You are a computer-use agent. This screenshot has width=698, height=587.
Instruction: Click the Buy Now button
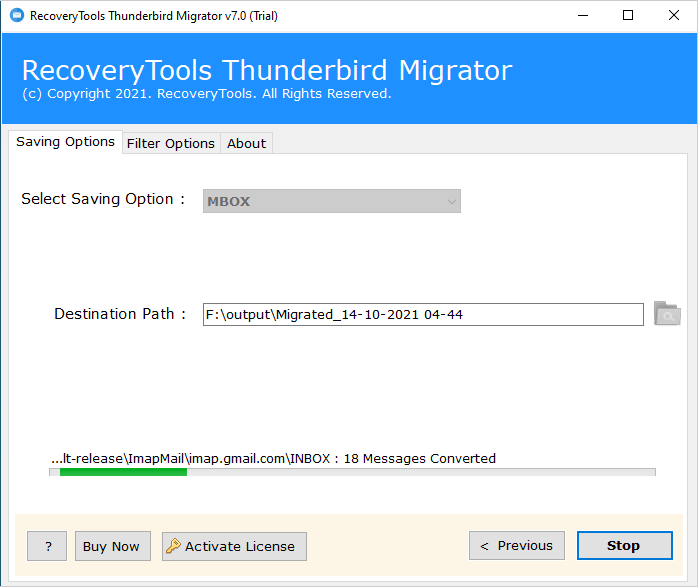click(113, 546)
